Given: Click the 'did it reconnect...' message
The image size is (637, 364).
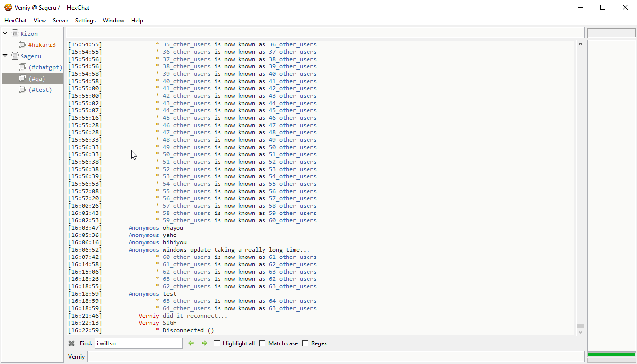Looking at the screenshot, I should click(x=195, y=316).
